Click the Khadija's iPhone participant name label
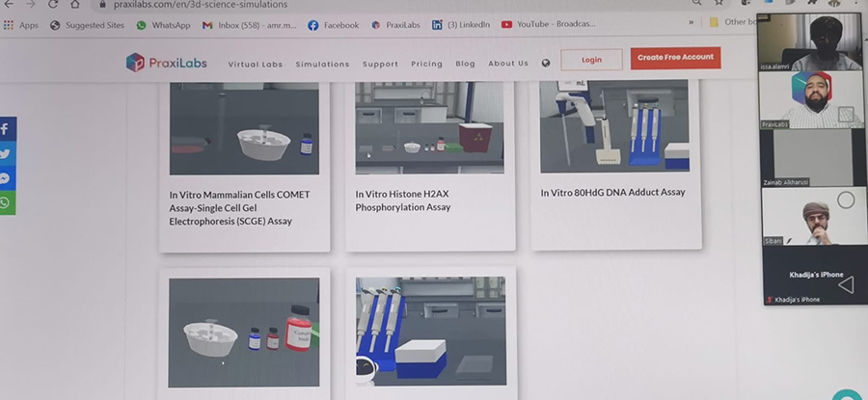The height and width of the screenshot is (400, 868). click(x=797, y=300)
